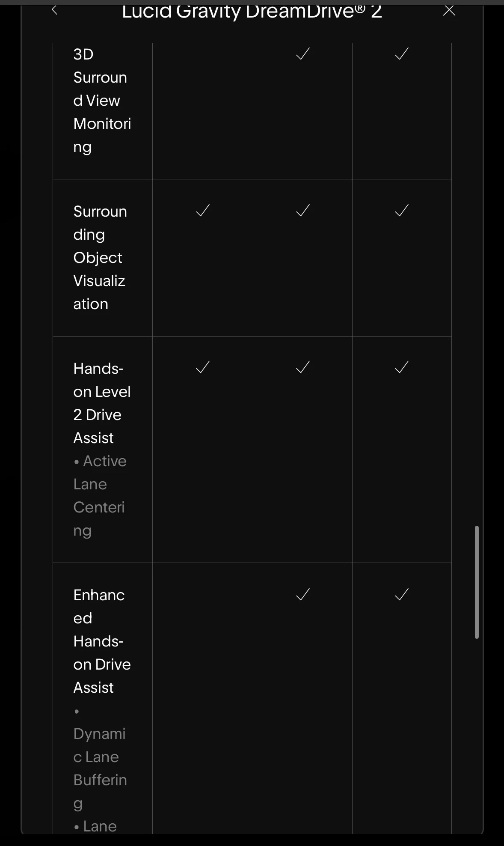Click last-column checkmark for 3D Surround View Monitoring

click(402, 54)
